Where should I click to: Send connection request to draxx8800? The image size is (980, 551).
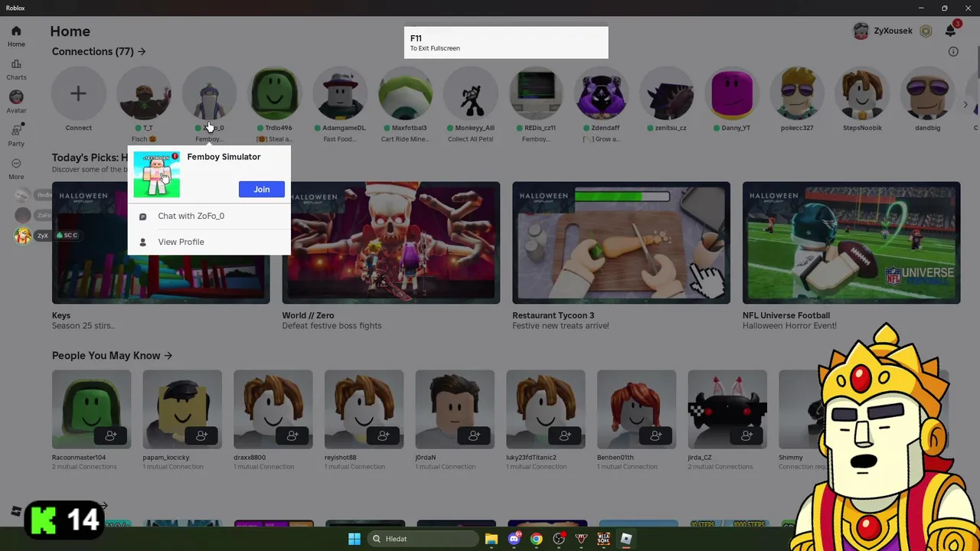[292, 435]
